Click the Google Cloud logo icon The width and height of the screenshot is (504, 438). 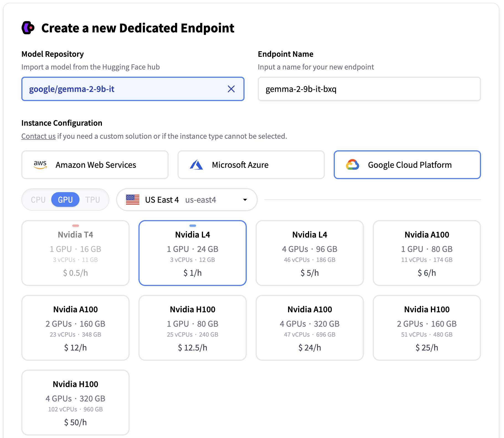tap(352, 165)
